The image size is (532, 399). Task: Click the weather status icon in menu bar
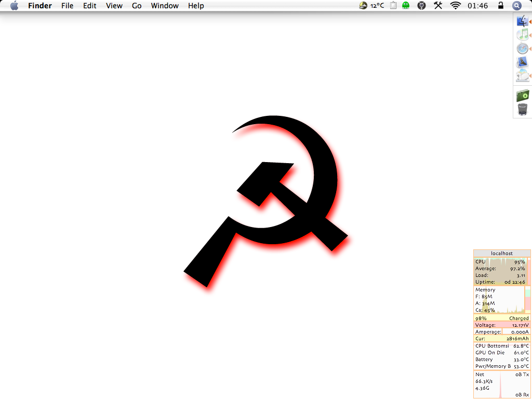pyautogui.click(x=363, y=5)
